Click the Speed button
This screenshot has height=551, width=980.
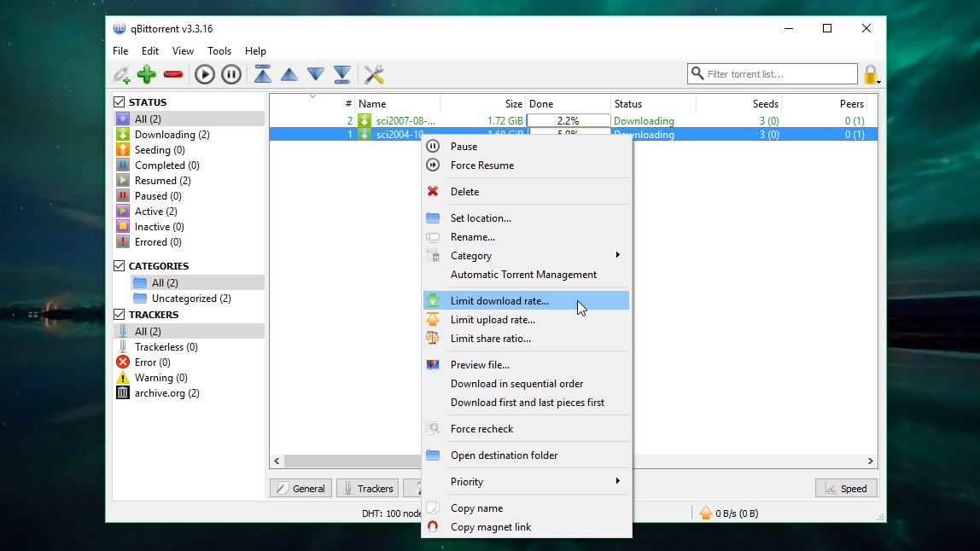point(845,488)
